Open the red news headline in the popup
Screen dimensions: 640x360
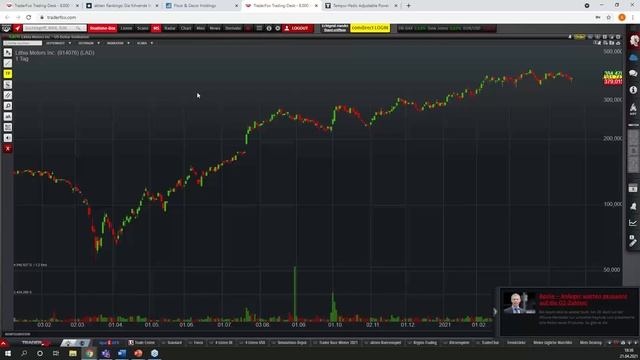(x=583, y=300)
